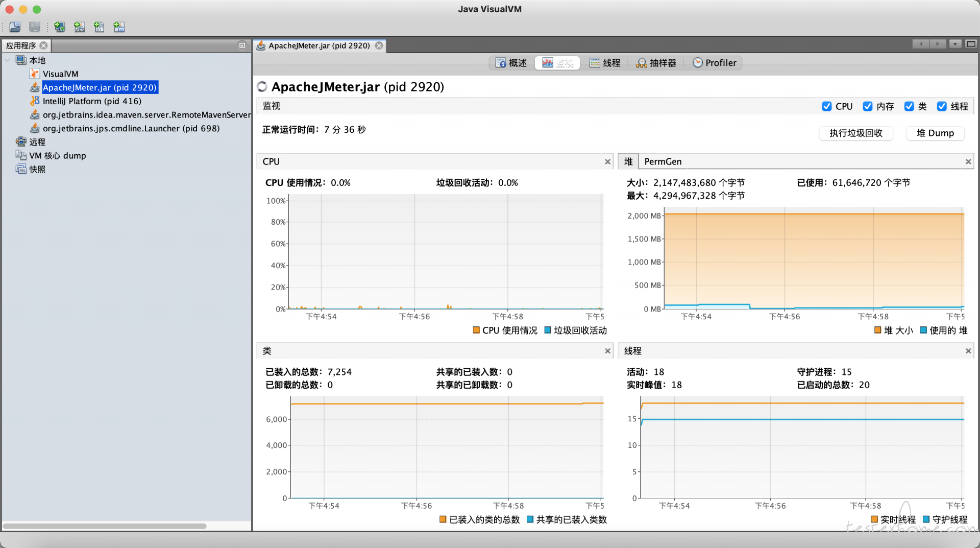Switch to the 线程 threads tab
The height and width of the screenshot is (548, 980).
(x=605, y=63)
